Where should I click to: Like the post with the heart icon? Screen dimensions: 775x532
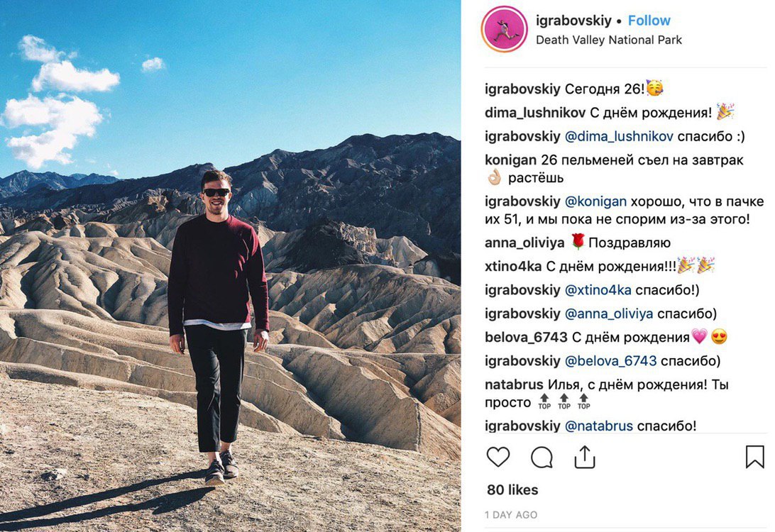tap(498, 457)
